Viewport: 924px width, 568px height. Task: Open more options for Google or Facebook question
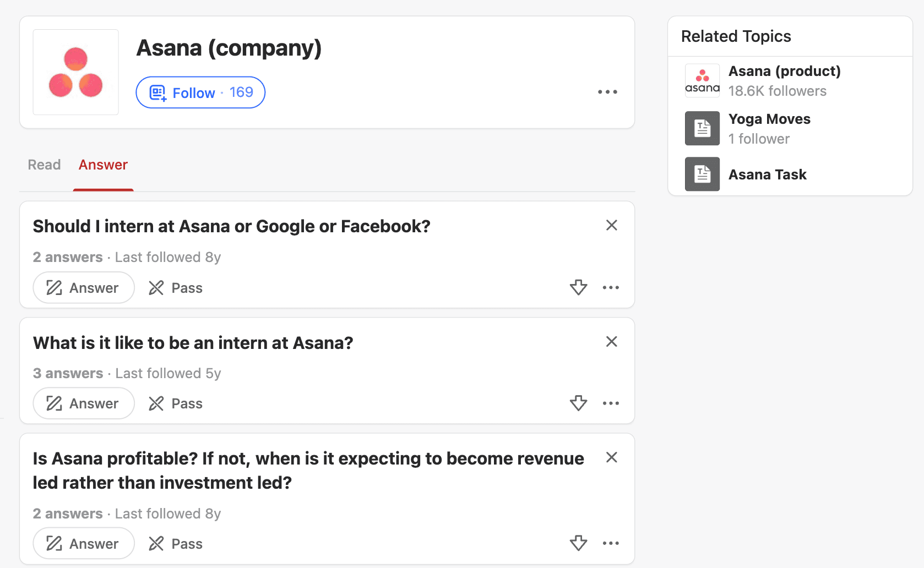pyautogui.click(x=611, y=287)
